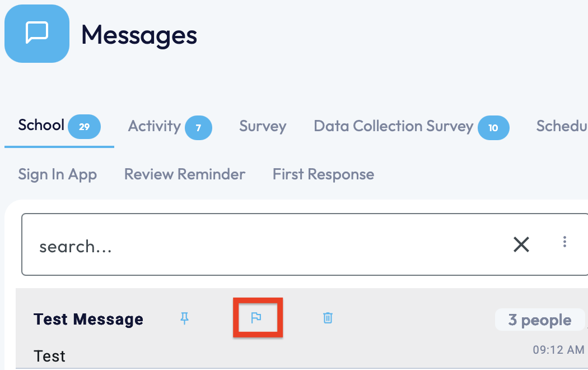Click the Data Collection Survey badge 10

(493, 127)
